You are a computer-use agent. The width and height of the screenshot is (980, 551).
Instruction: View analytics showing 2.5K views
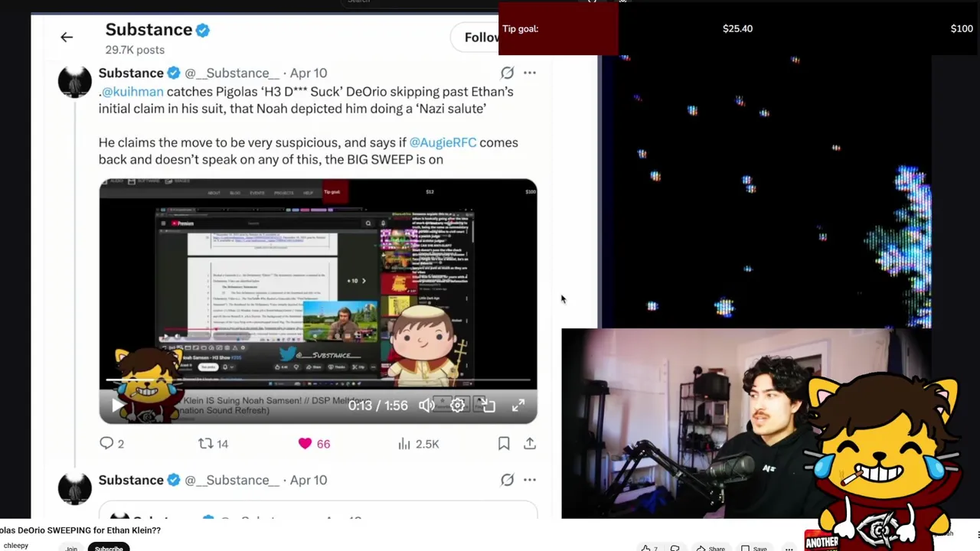(418, 443)
